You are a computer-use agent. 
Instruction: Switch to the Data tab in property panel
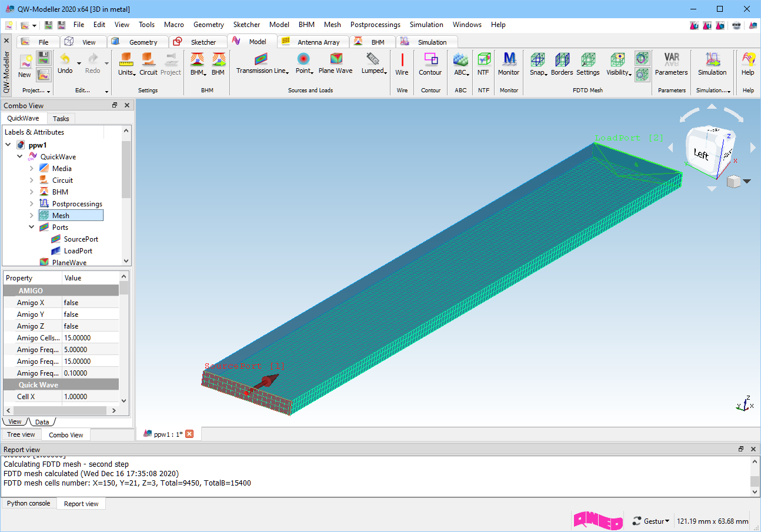[42, 421]
